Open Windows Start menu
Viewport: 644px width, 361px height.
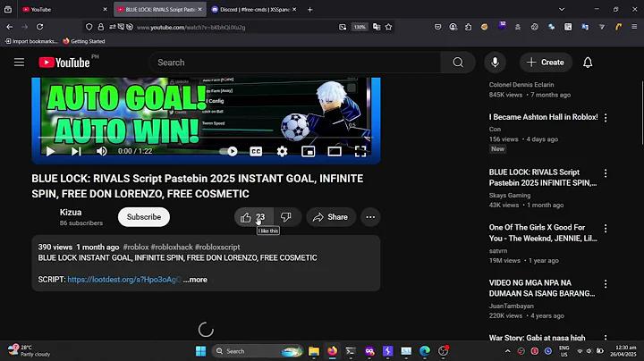(200, 351)
